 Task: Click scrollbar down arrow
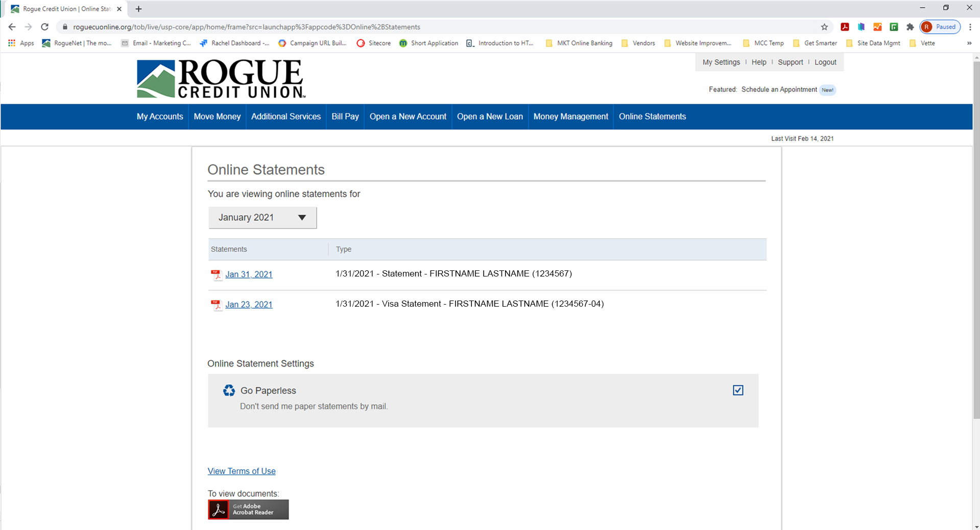(x=976, y=526)
